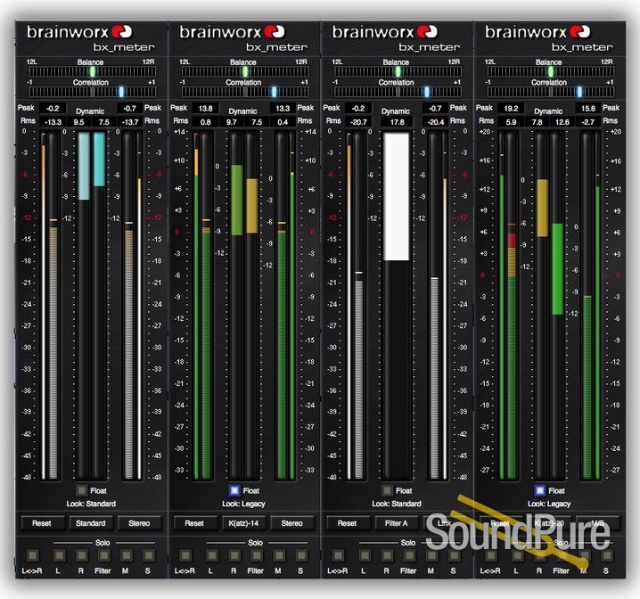The width and height of the screenshot is (640, 599).
Task: Solo M signal in the Filter A meter
Action: pyautogui.click(x=432, y=555)
